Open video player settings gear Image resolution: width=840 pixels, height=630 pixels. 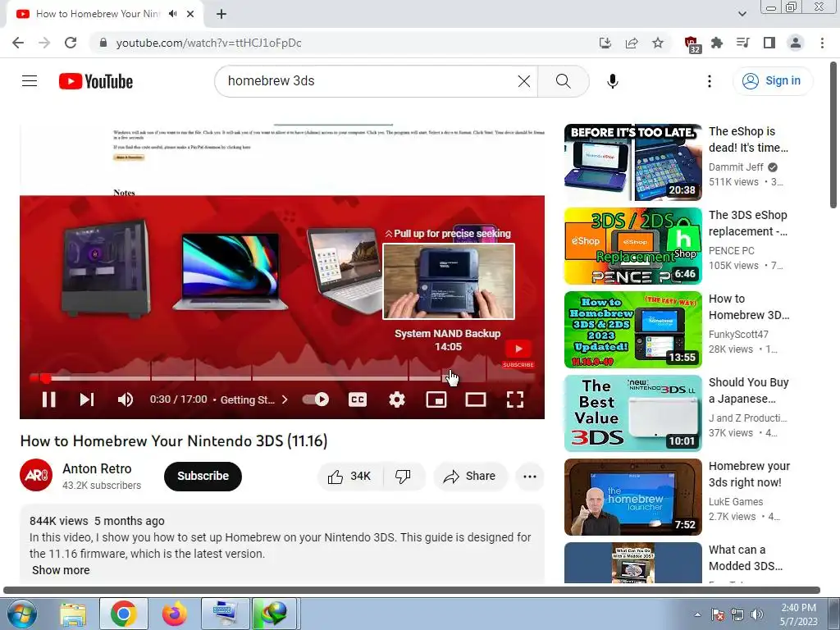(x=397, y=399)
